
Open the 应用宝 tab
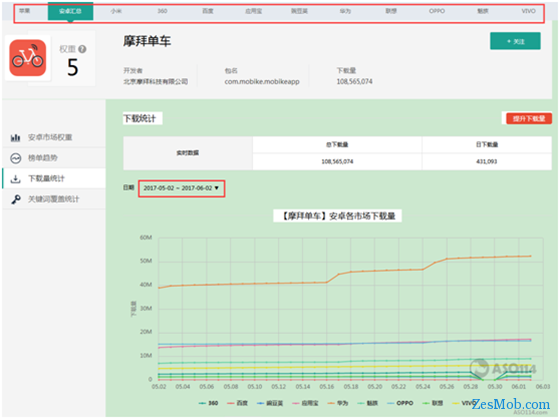(x=254, y=11)
